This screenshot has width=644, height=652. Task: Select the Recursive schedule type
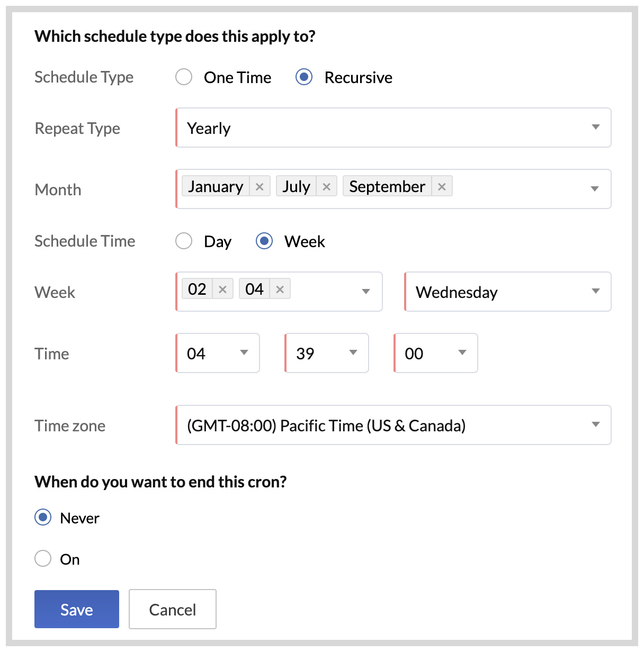pos(304,77)
